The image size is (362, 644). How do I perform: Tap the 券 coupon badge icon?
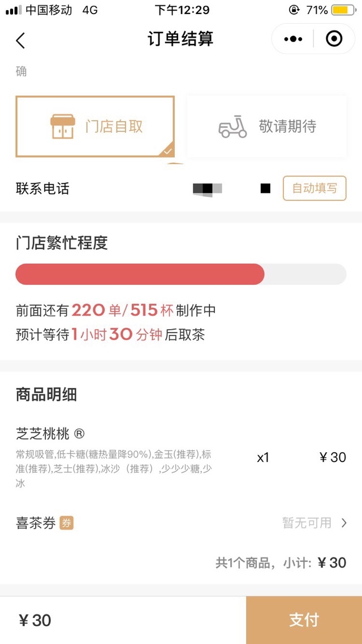click(x=67, y=523)
